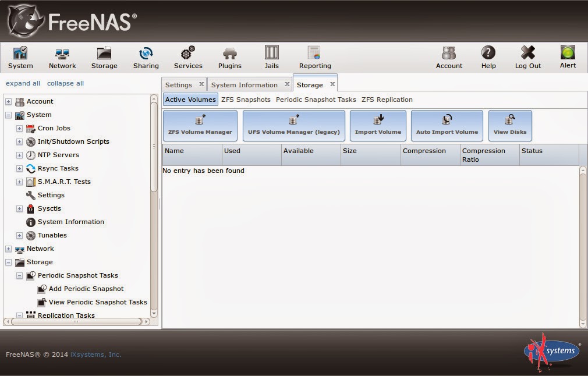Click the View Periodic Snapshot Tasks item
The image size is (588, 376).
point(97,302)
